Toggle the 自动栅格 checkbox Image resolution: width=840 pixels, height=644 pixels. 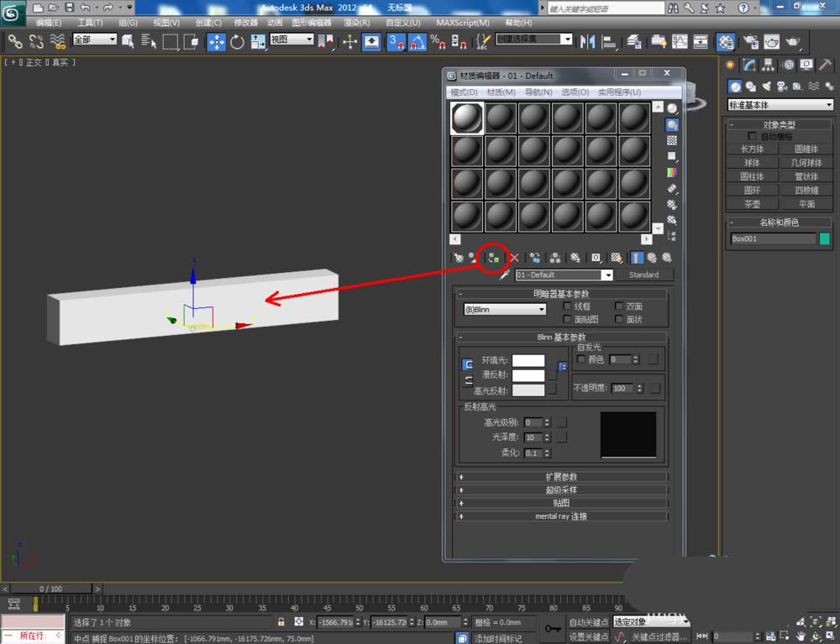point(753,136)
